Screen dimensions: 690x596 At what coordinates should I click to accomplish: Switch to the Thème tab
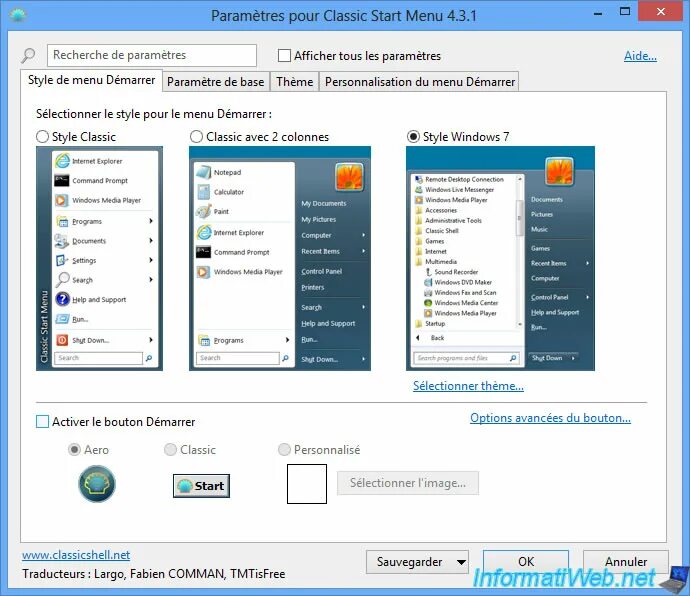[294, 82]
